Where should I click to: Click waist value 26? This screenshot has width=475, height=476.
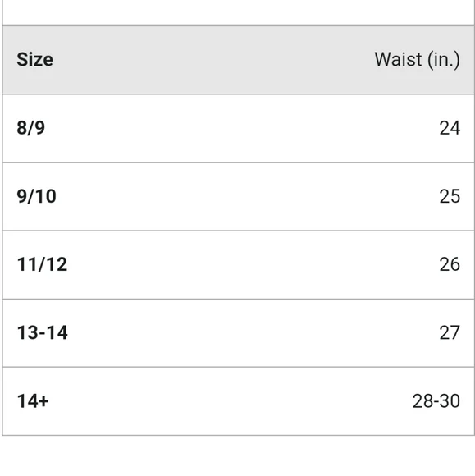click(450, 264)
